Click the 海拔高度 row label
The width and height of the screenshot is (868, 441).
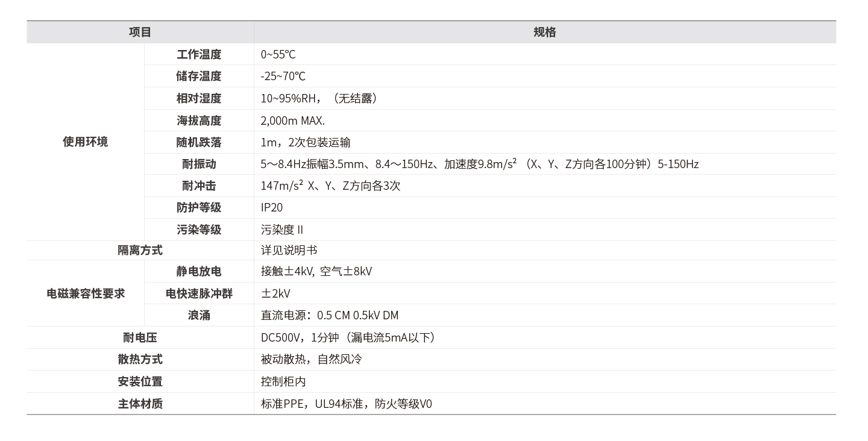pos(199,120)
